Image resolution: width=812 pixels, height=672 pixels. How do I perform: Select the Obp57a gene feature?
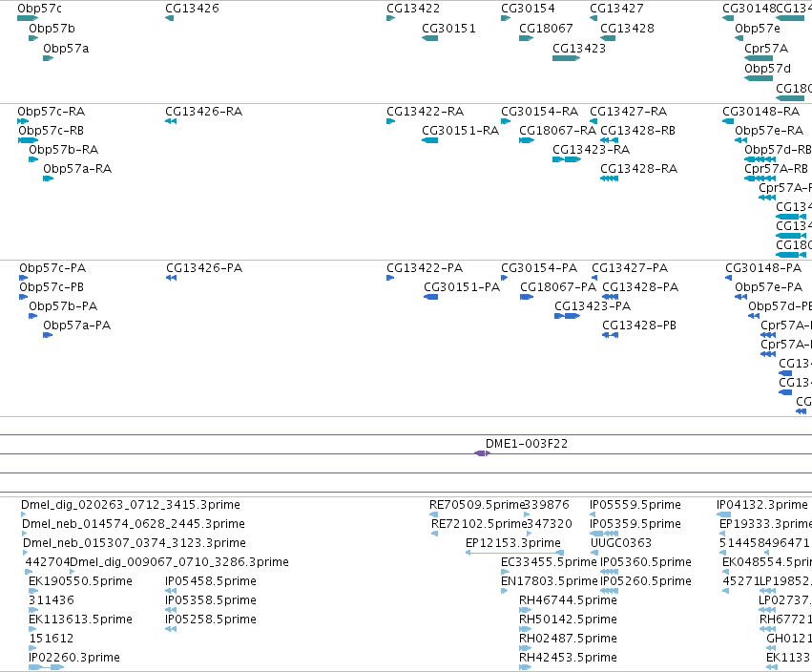(48, 58)
